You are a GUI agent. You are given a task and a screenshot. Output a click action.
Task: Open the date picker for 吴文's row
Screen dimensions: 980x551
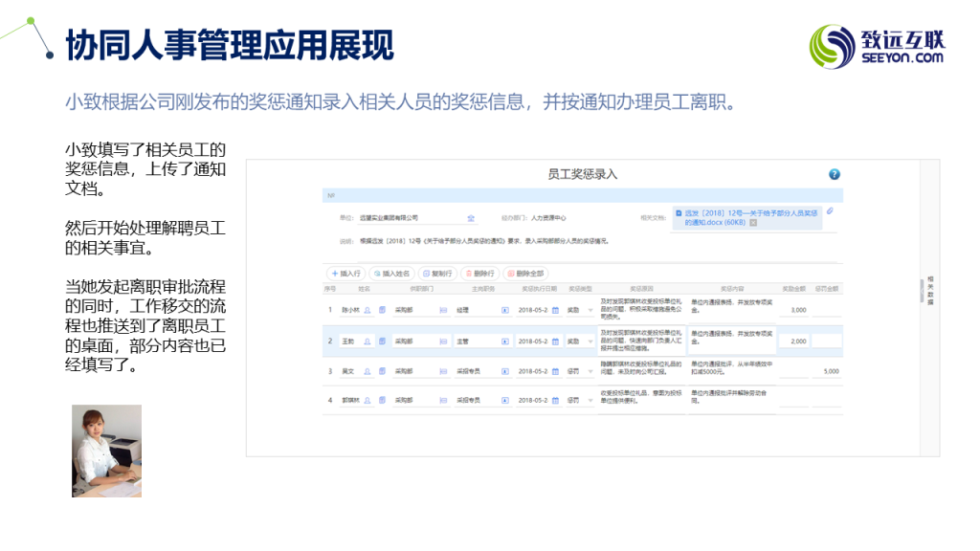(555, 371)
